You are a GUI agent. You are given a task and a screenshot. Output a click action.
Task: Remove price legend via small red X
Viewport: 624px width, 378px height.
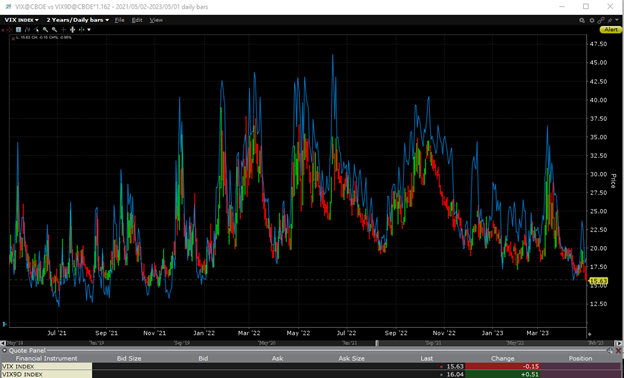coord(13,39)
